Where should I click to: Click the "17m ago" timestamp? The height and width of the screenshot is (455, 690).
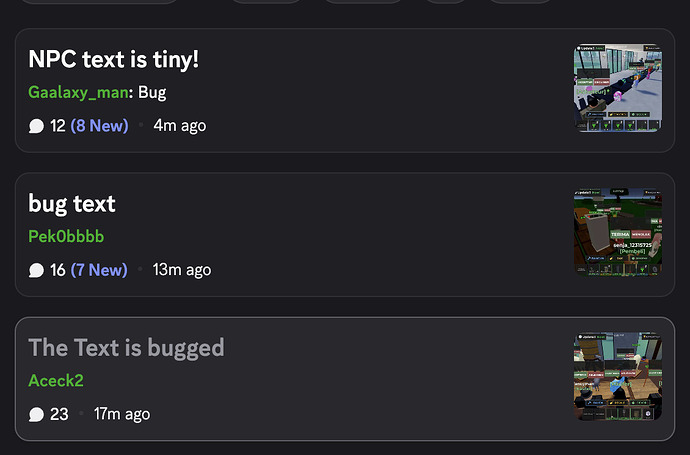[122, 414]
